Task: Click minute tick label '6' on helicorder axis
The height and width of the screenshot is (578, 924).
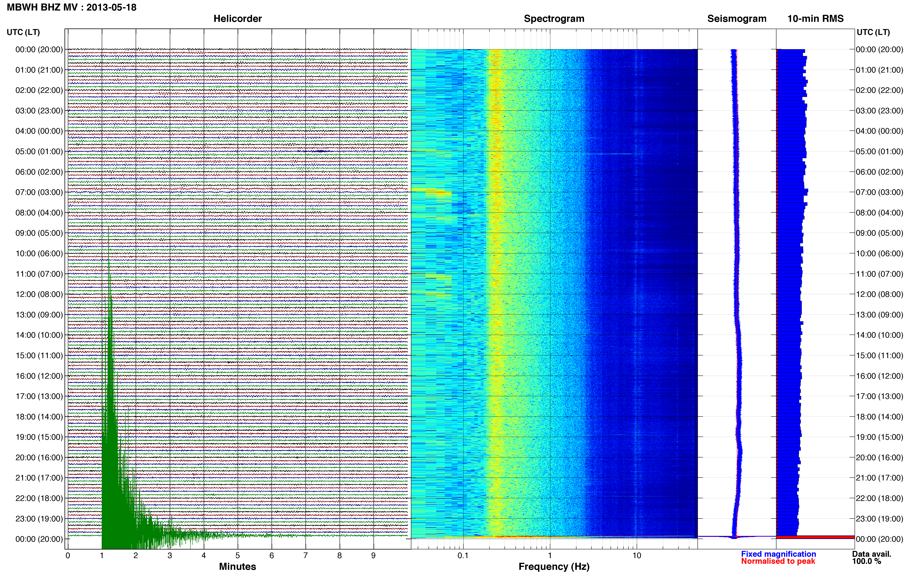Action: (x=272, y=556)
